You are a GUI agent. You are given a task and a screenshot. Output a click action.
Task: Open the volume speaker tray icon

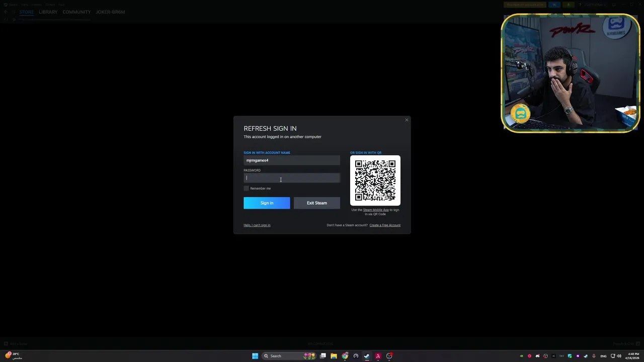point(619,356)
